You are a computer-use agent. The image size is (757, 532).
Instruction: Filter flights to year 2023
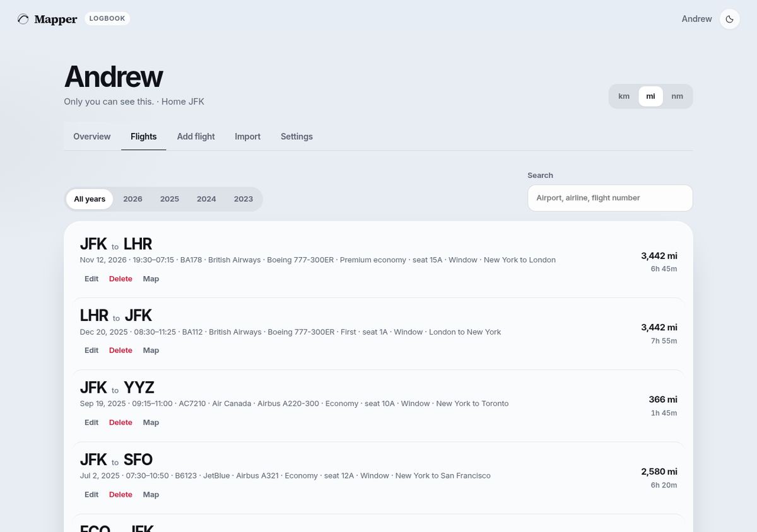pos(244,199)
